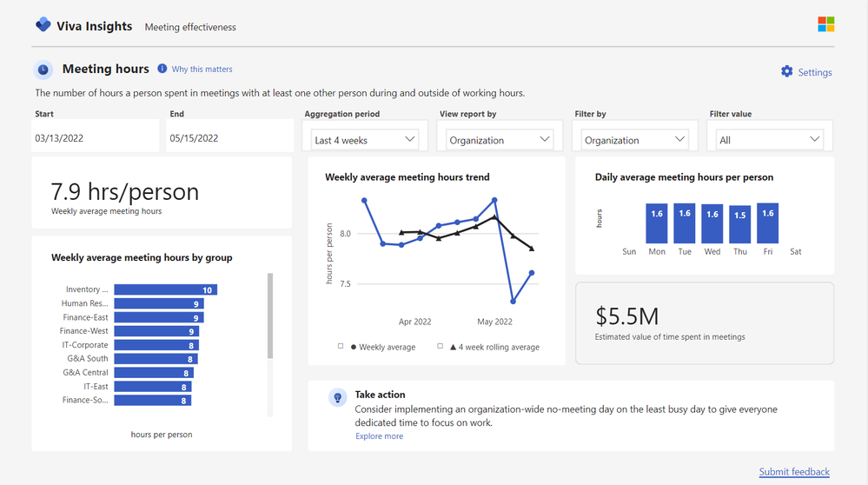Click the info icon beside Meeting hours
868x485 pixels.
(162, 69)
